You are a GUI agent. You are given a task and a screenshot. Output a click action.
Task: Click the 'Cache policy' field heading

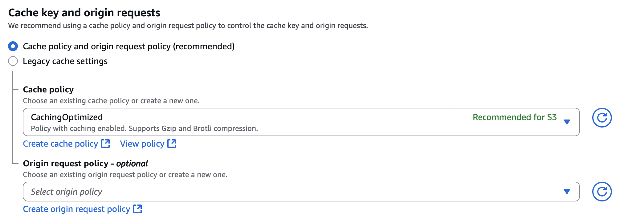pyautogui.click(x=48, y=90)
